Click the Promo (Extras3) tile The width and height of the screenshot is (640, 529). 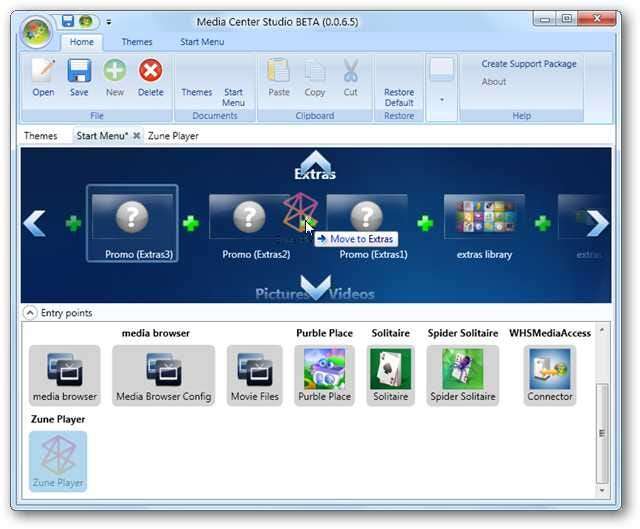click(132, 223)
